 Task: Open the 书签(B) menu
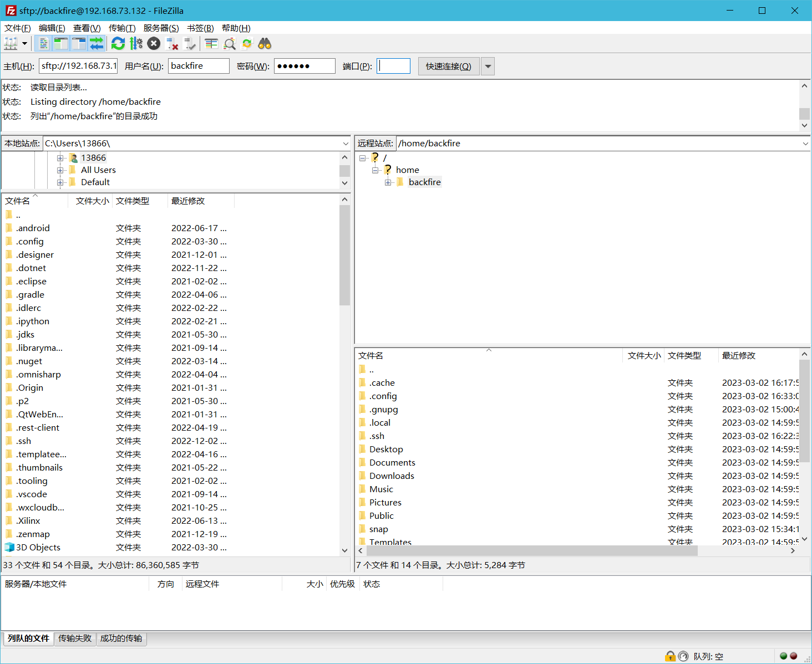(x=200, y=28)
